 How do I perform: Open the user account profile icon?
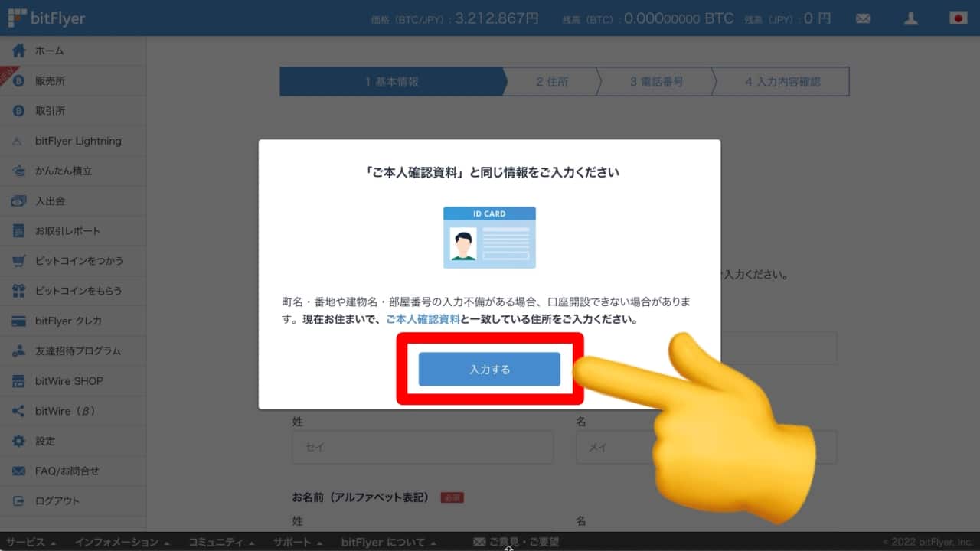910,18
